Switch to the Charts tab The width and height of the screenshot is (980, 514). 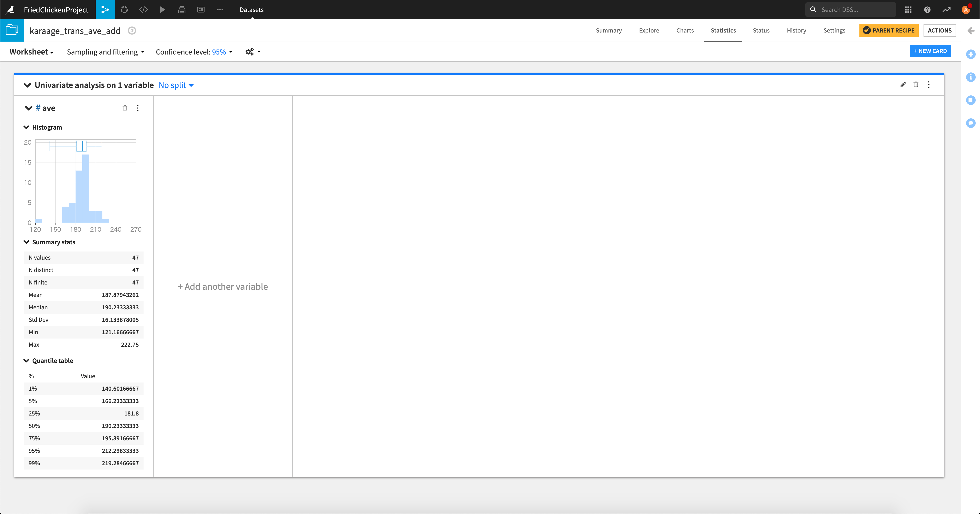(x=685, y=30)
